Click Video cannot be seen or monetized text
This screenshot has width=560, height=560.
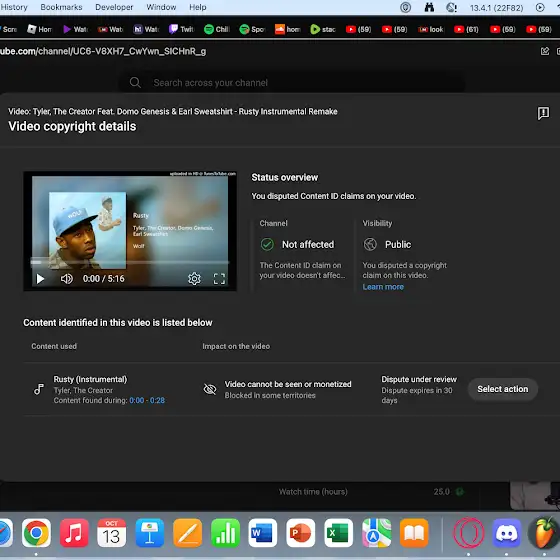pos(288,384)
